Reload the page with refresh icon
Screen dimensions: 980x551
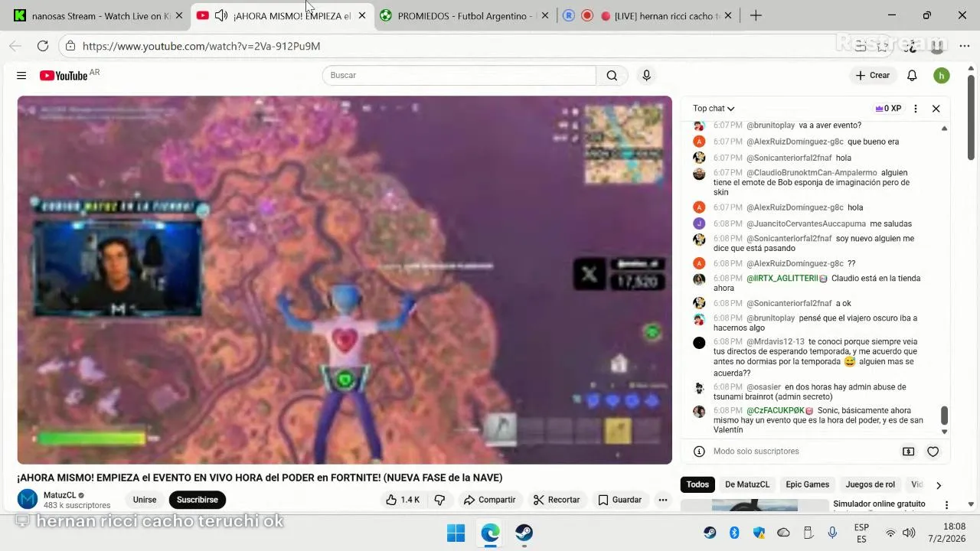point(43,46)
